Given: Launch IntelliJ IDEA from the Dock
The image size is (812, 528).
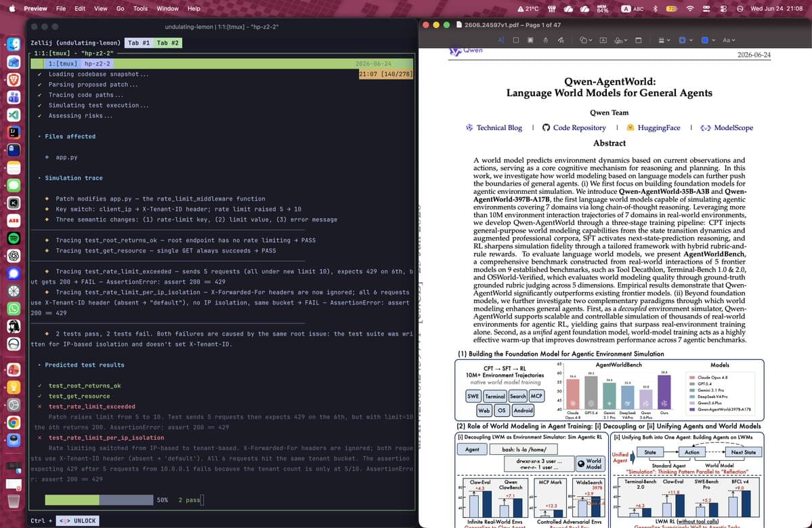Looking at the screenshot, I should [x=14, y=133].
